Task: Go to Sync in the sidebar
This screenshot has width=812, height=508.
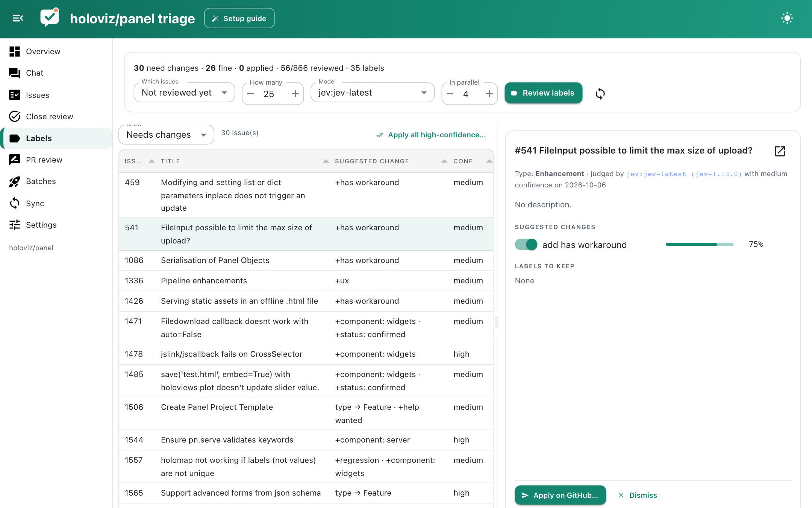Action: [56, 203]
